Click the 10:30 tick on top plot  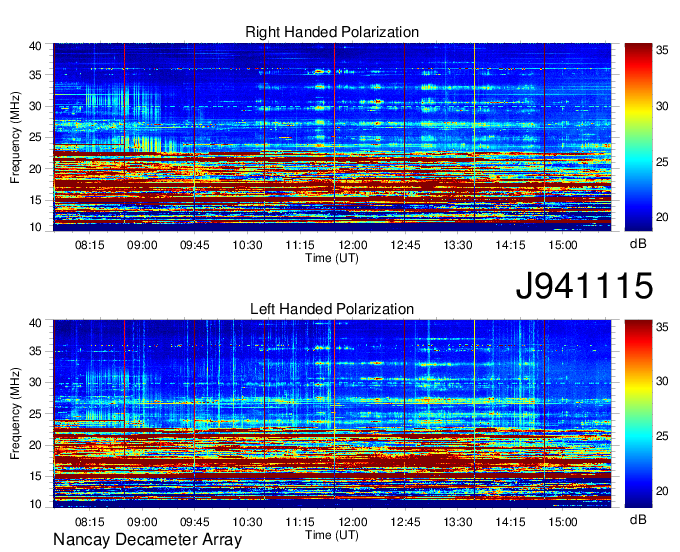(248, 245)
